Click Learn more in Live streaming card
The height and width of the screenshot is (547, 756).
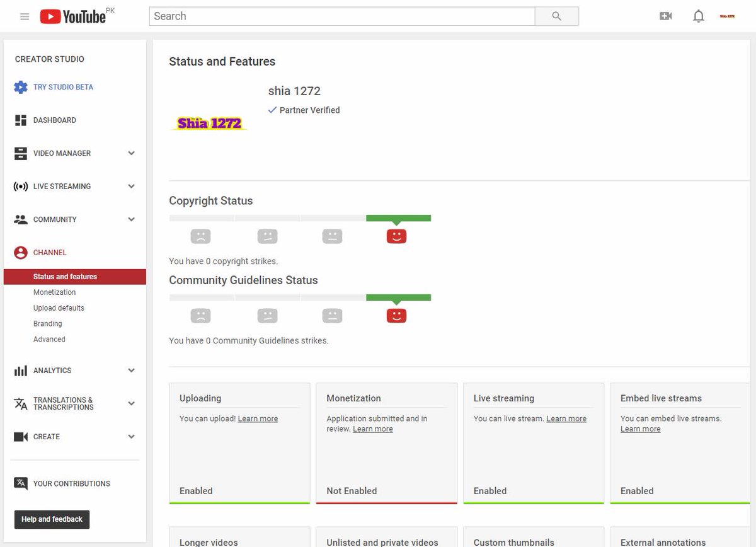point(566,418)
